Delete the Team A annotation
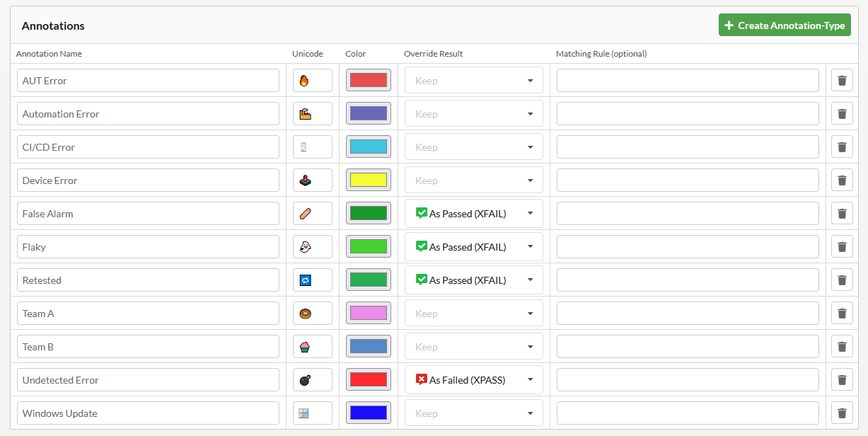Screen dimensions: 868x436 tap(842, 314)
